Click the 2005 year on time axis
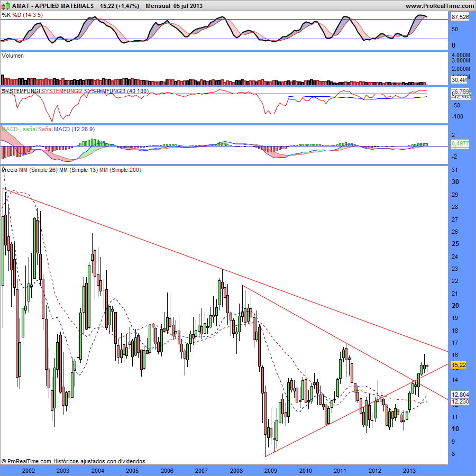 132,471
